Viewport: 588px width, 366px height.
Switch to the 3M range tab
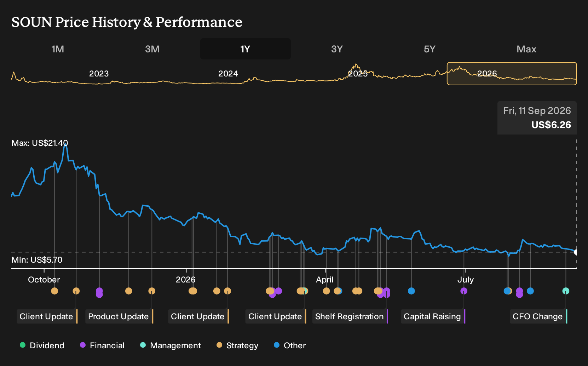152,49
